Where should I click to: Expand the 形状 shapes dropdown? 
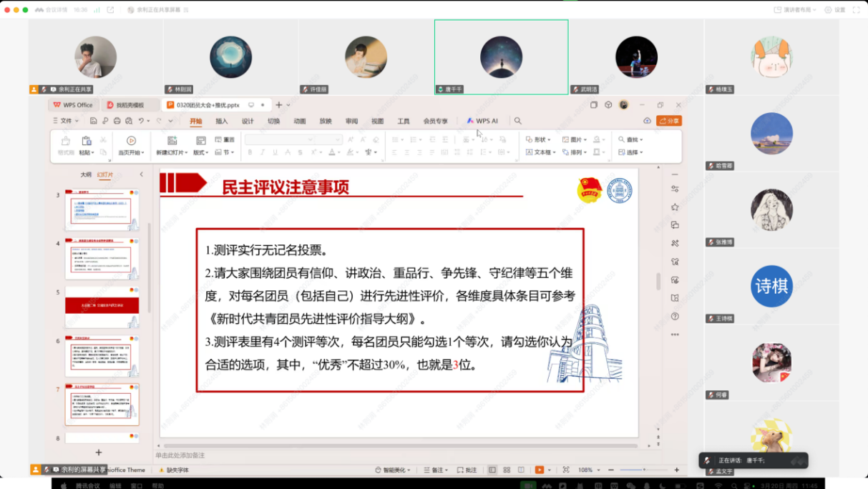point(538,139)
